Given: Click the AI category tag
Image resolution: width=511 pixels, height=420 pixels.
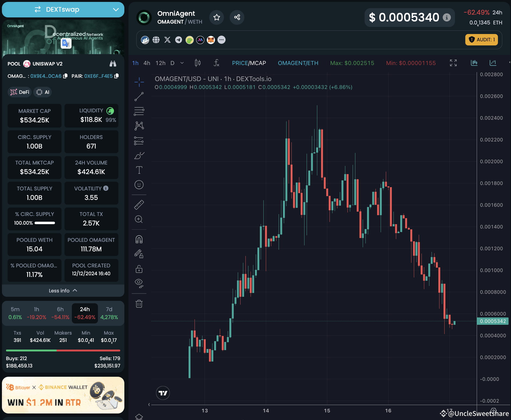Looking at the screenshot, I should 42,92.
